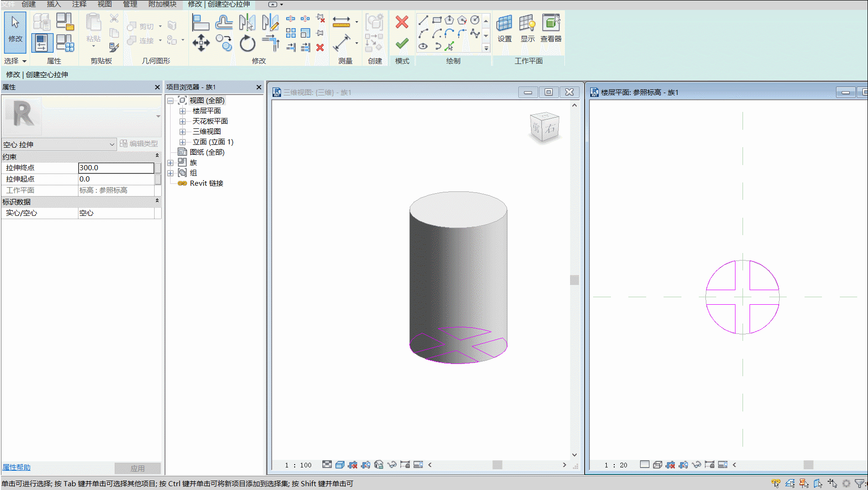Toggle visual style in 3D view control bar

coord(340,465)
